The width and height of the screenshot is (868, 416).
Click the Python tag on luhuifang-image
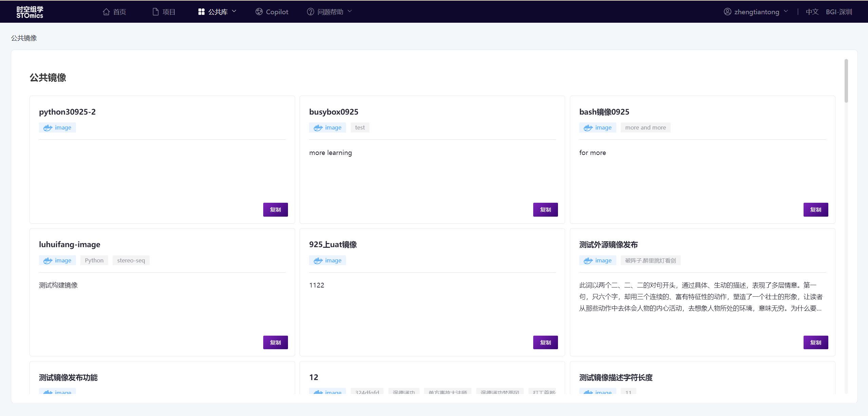click(94, 260)
